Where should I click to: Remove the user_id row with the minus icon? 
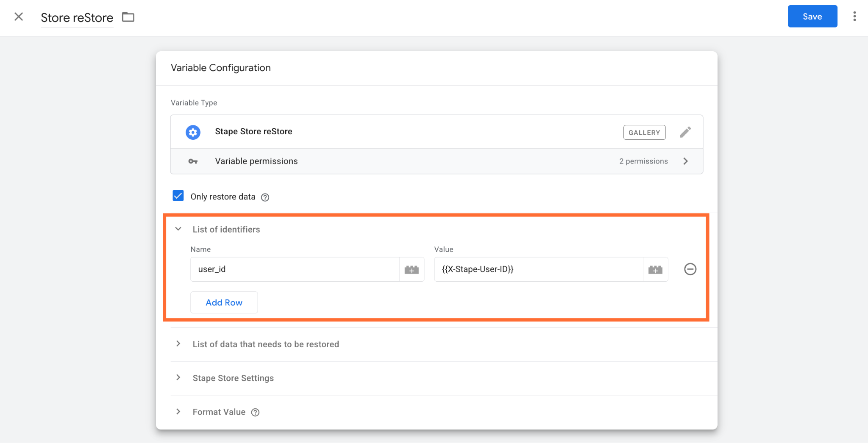(690, 269)
